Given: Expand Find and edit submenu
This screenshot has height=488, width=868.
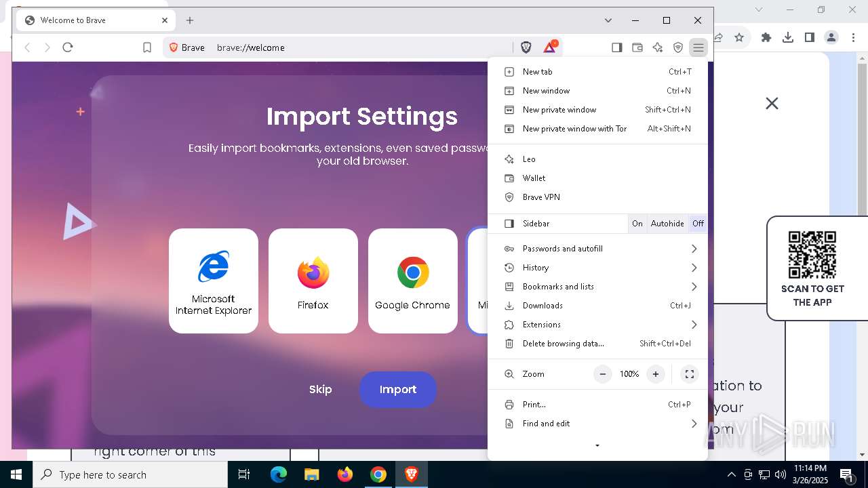Looking at the screenshot, I should tap(597, 424).
